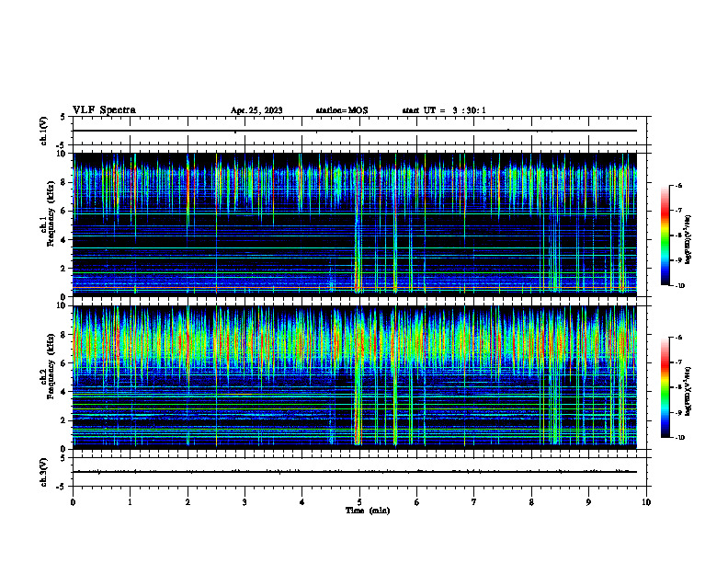The width and height of the screenshot is (728, 563).
Task: Click the time axis tick label '9'
Action: (588, 502)
